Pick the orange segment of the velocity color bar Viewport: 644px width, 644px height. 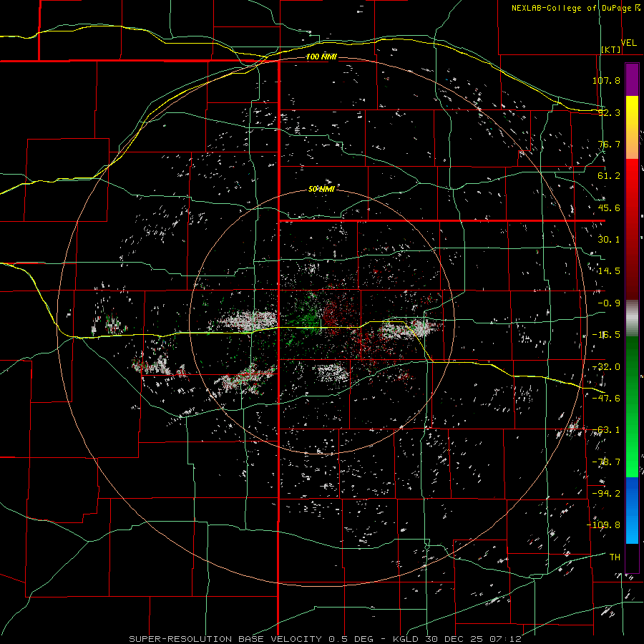click(x=632, y=144)
